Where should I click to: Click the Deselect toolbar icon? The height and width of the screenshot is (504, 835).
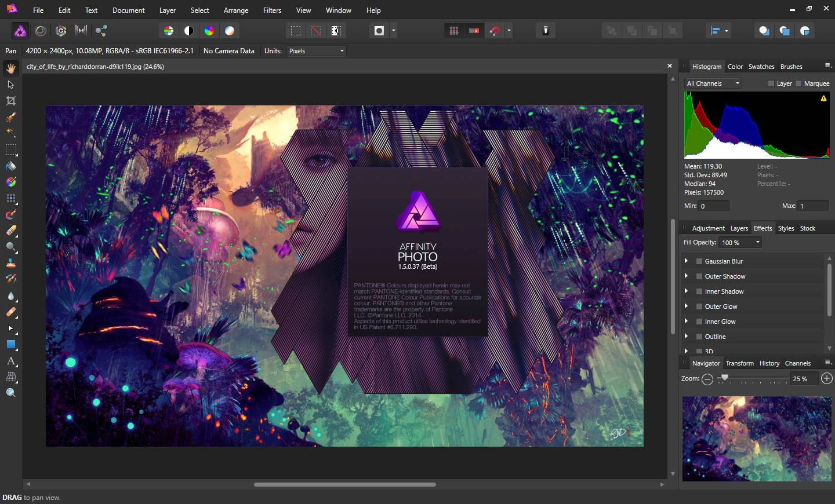(316, 31)
